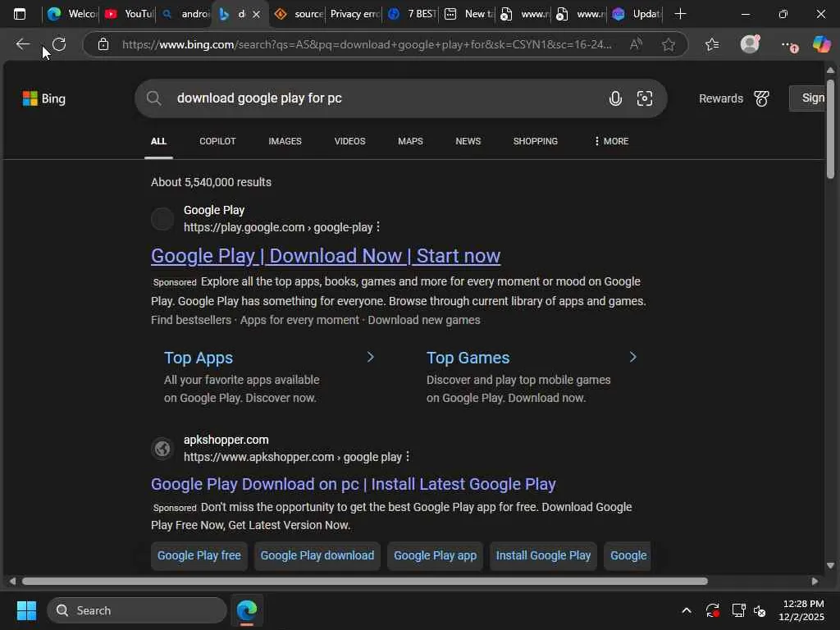The height and width of the screenshot is (630, 840).
Task: Click the Google Play free chip
Action: 199,555
